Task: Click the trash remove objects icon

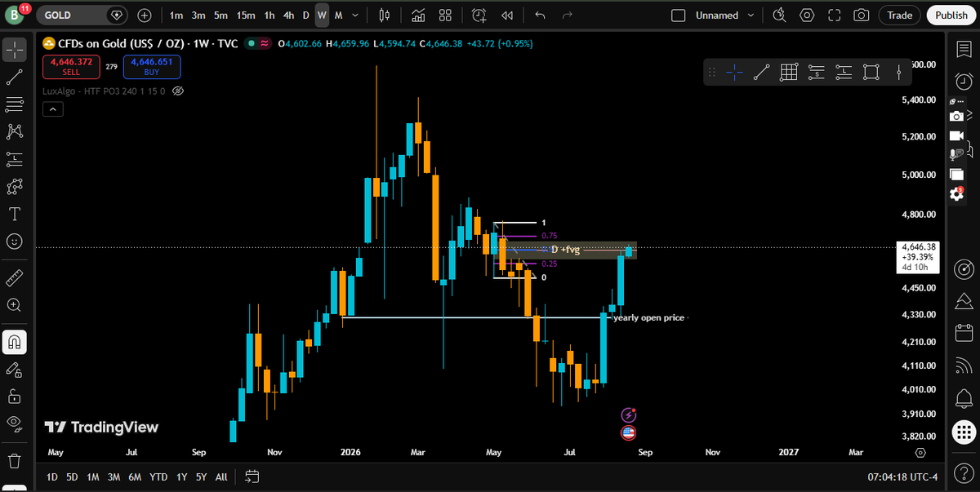Action: coord(14,461)
